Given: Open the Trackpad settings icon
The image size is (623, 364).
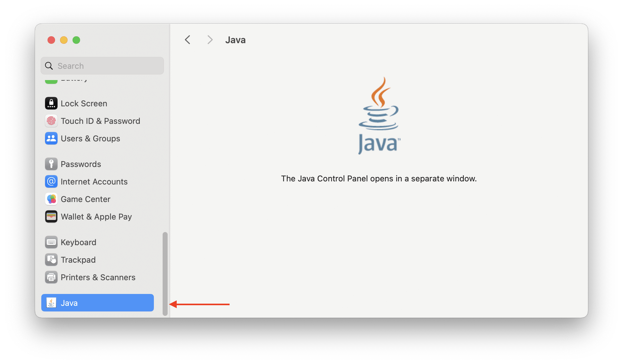Looking at the screenshot, I should [51, 260].
